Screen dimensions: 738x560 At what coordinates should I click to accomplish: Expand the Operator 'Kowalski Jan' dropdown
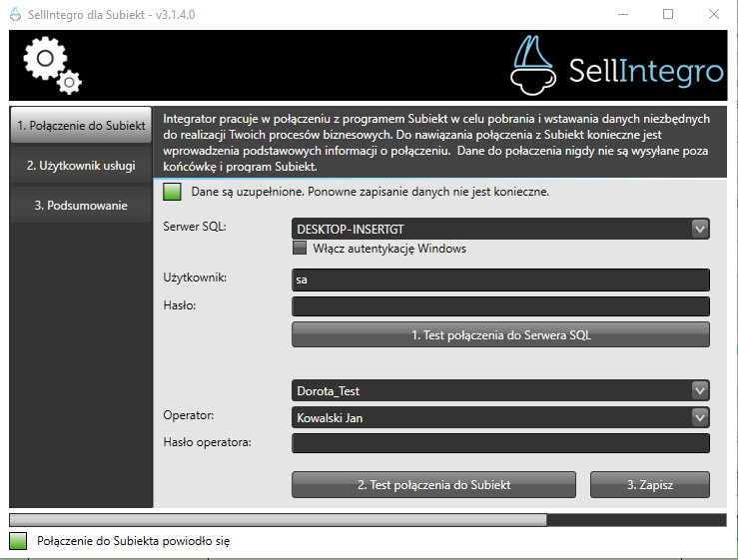700,417
